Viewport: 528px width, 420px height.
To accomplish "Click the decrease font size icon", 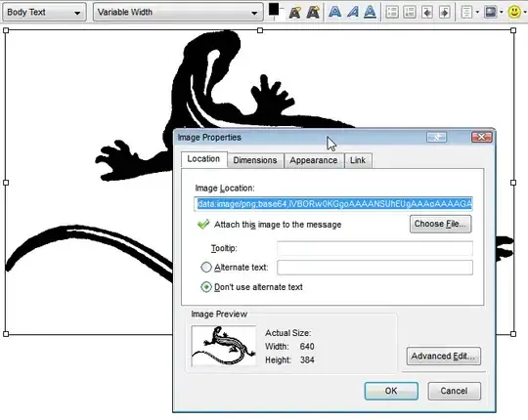I will tap(294, 13).
